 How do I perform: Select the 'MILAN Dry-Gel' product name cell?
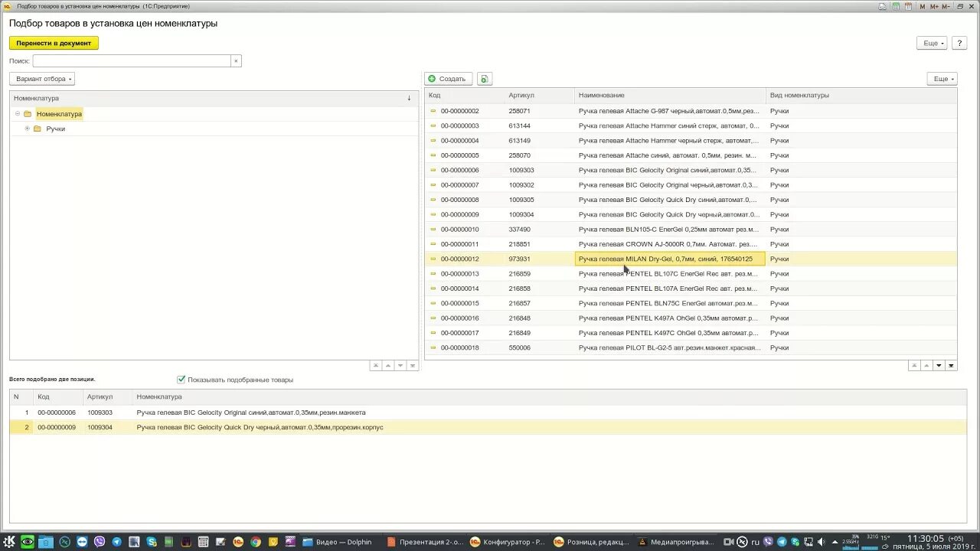[670, 259]
